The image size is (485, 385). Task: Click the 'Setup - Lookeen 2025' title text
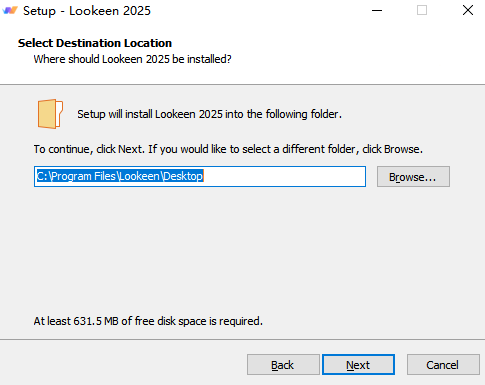pyautogui.click(x=87, y=11)
